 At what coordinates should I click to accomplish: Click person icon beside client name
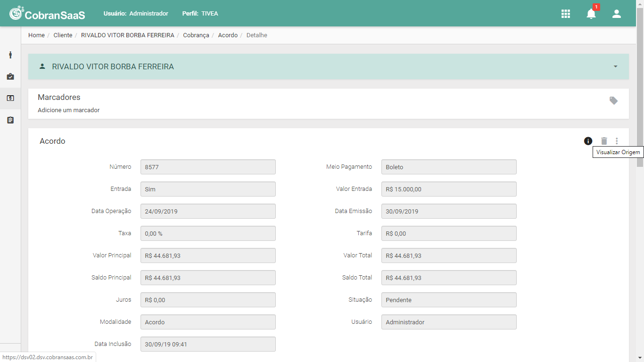pos(42,66)
